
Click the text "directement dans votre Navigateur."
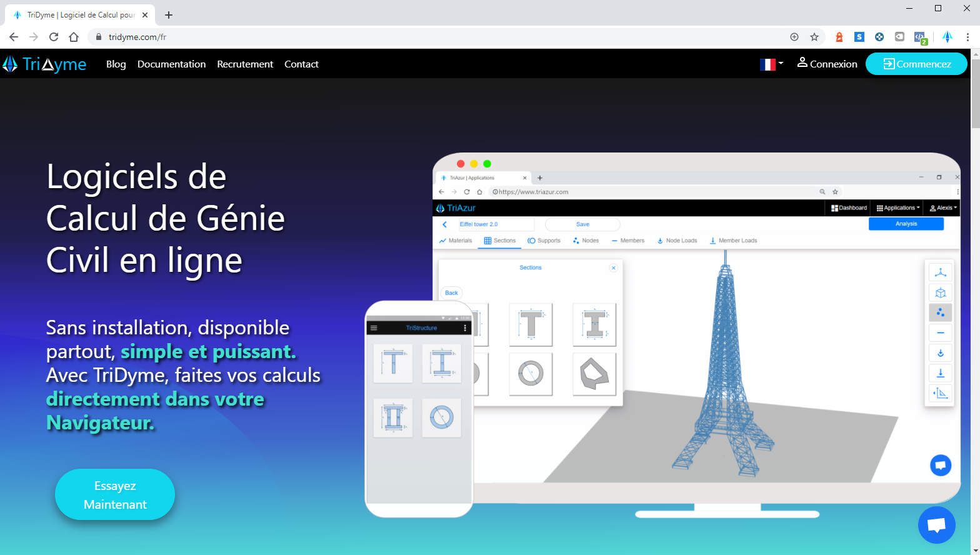(x=156, y=411)
